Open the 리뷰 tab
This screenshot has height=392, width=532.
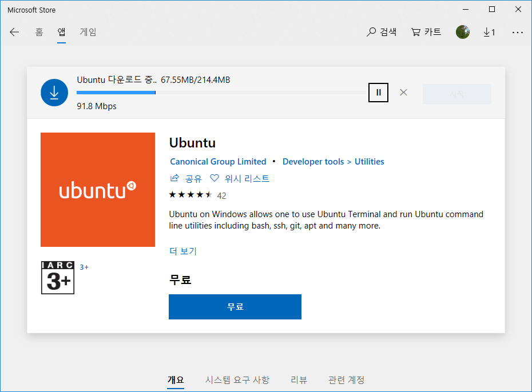(299, 380)
